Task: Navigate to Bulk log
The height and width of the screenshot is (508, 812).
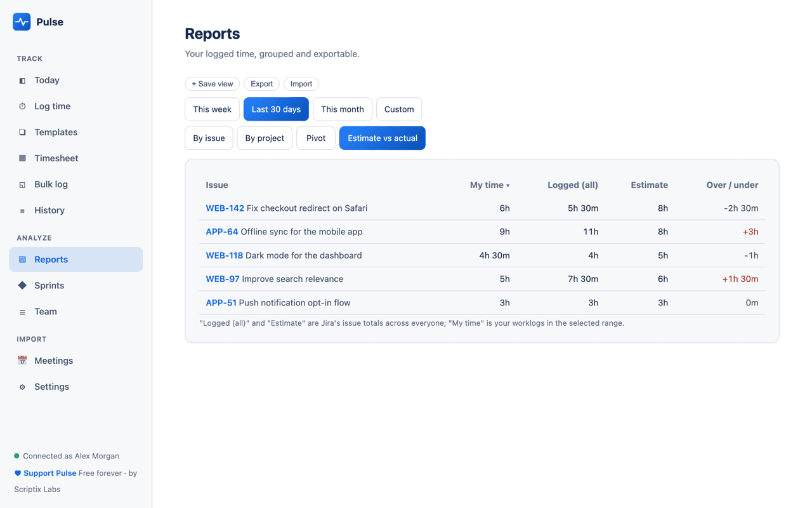Action: (x=75, y=185)
